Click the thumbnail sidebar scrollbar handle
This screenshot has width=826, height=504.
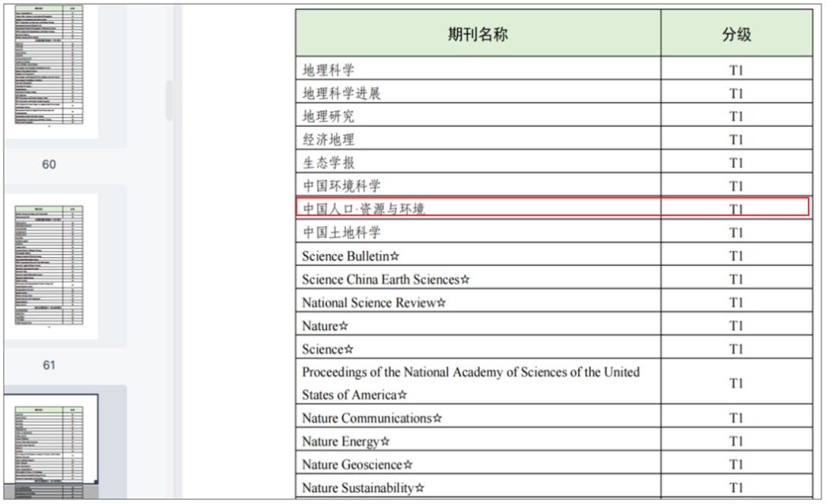(x=170, y=99)
